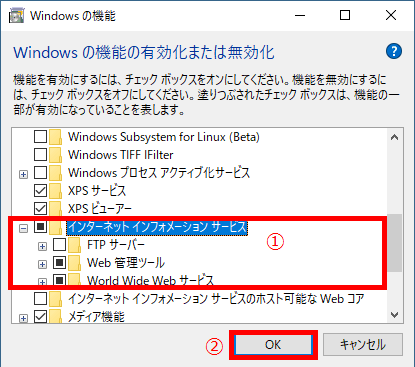
Task: Check the Windows TIFF IFilter checkbox
Action: [40, 155]
